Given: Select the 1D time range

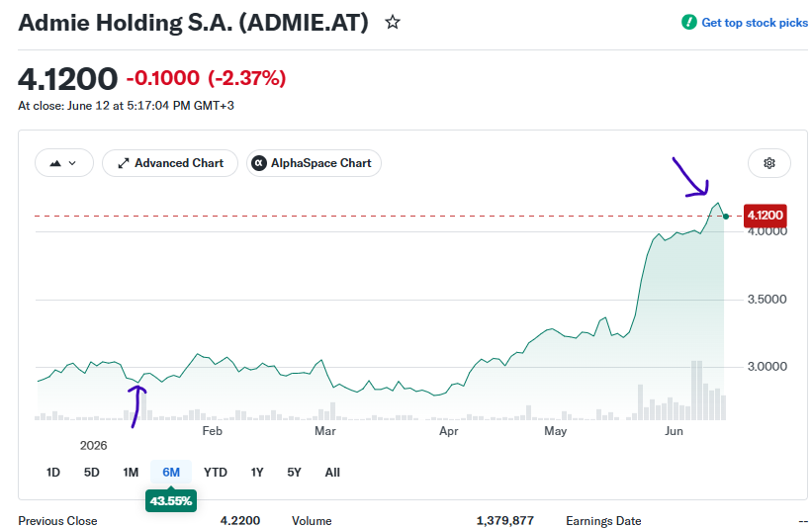Looking at the screenshot, I should (x=53, y=472).
